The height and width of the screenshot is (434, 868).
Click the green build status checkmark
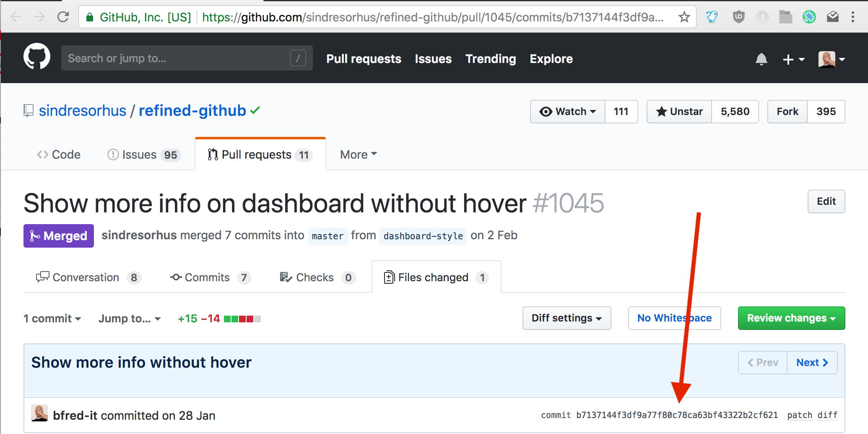255,111
